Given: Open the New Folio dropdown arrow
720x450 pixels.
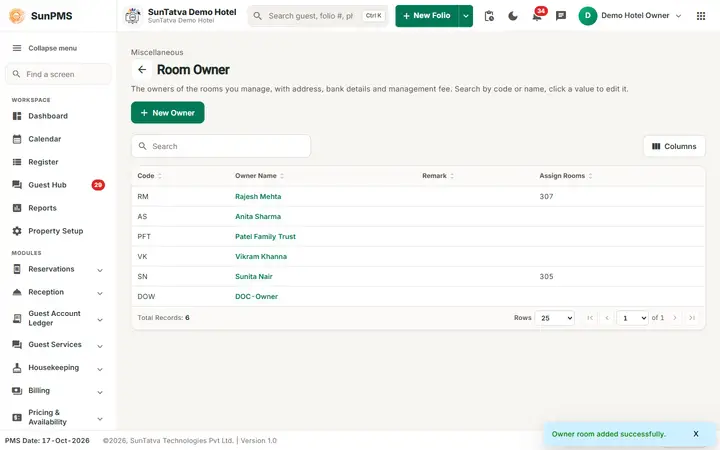Looking at the screenshot, I should [x=466, y=16].
